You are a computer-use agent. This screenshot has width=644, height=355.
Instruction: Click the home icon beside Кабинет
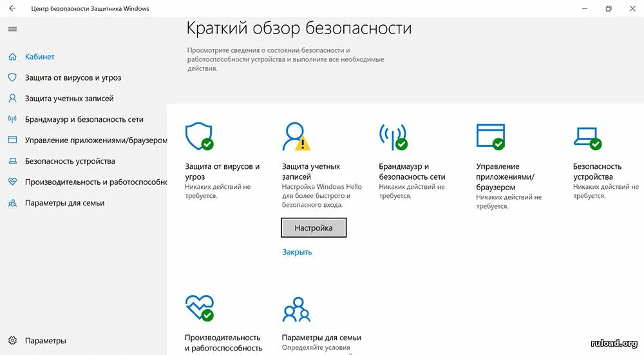13,57
